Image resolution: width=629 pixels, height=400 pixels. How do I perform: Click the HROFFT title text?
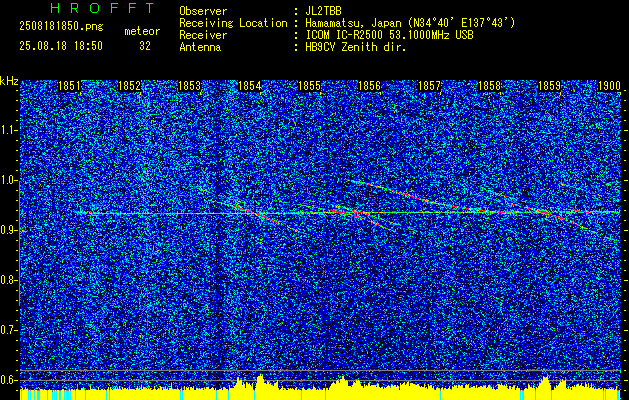click(x=102, y=8)
